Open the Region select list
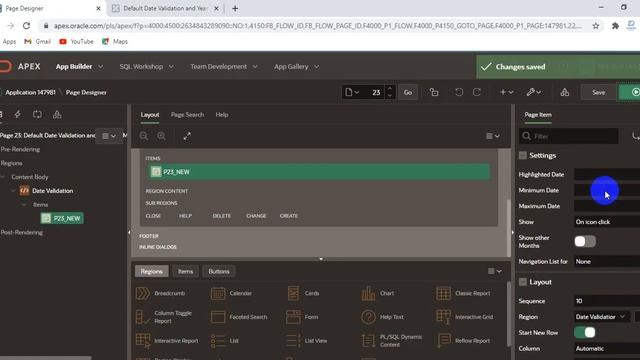The image size is (640, 360). coord(601,317)
